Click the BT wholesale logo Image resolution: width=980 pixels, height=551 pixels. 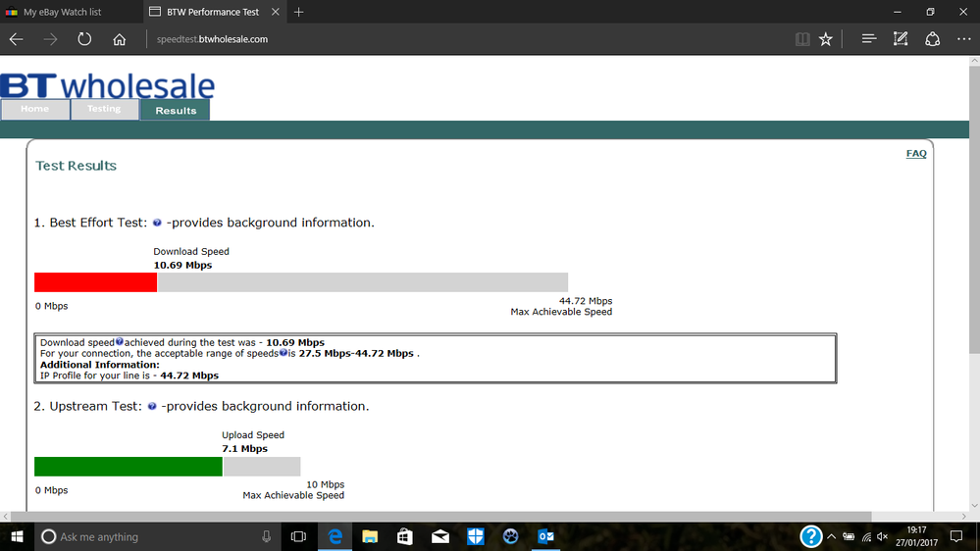(108, 85)
